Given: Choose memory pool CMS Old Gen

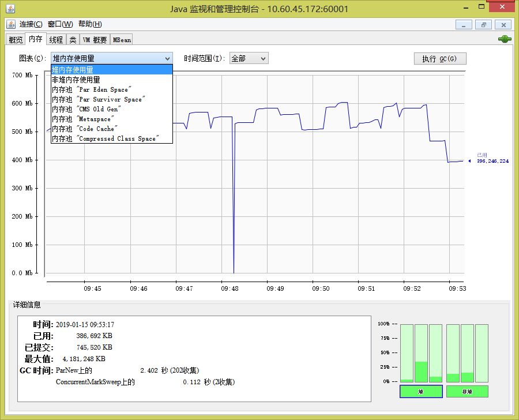Looking at the screenshot, I should [112, 109].
